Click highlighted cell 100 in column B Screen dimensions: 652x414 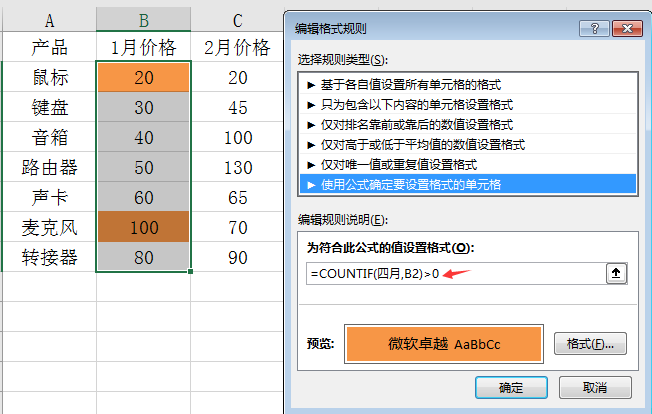[x=143, y=227]
